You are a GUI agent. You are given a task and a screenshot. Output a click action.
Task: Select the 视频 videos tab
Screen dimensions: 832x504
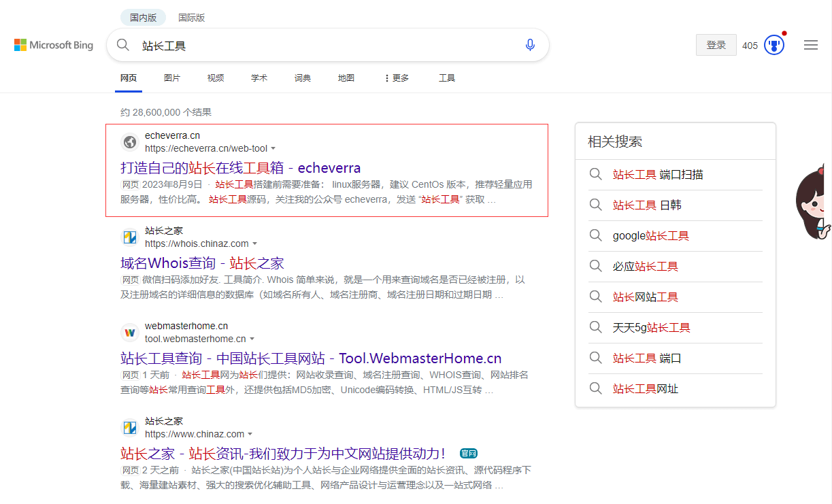(x=216, y=78)
